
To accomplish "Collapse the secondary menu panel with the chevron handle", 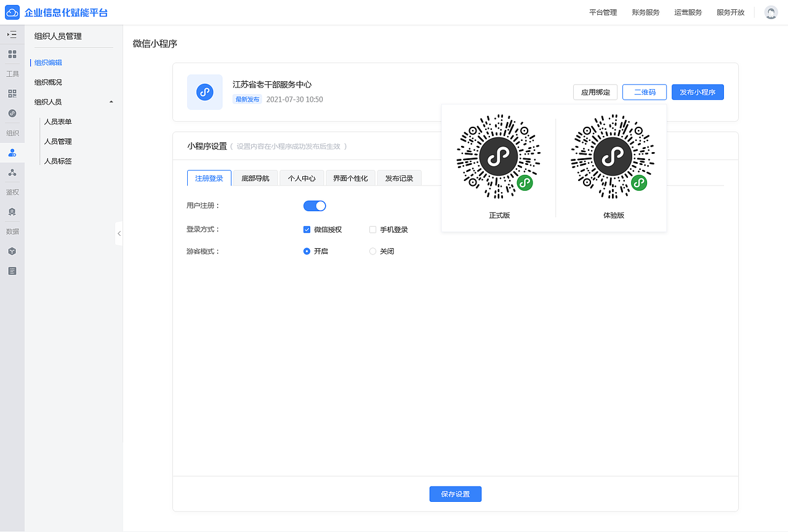I will pos(119,233).
